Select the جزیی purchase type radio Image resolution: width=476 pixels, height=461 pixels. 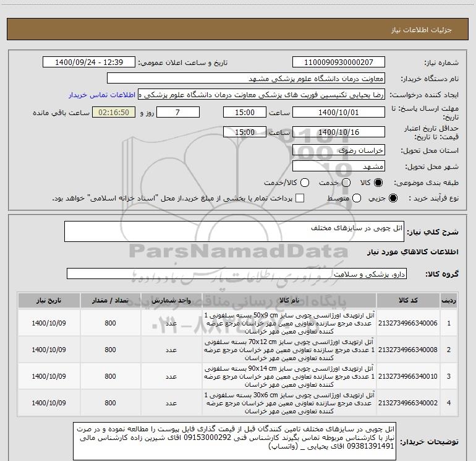point(393,199)
